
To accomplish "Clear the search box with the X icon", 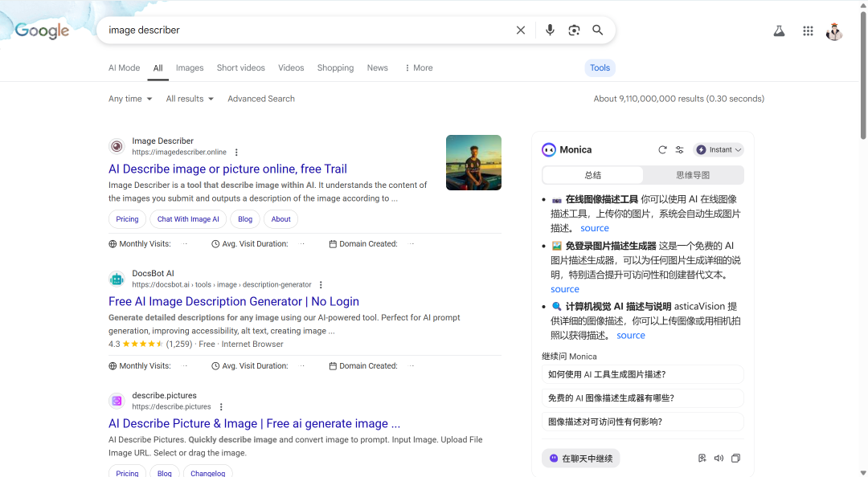I will click(520, 30).
